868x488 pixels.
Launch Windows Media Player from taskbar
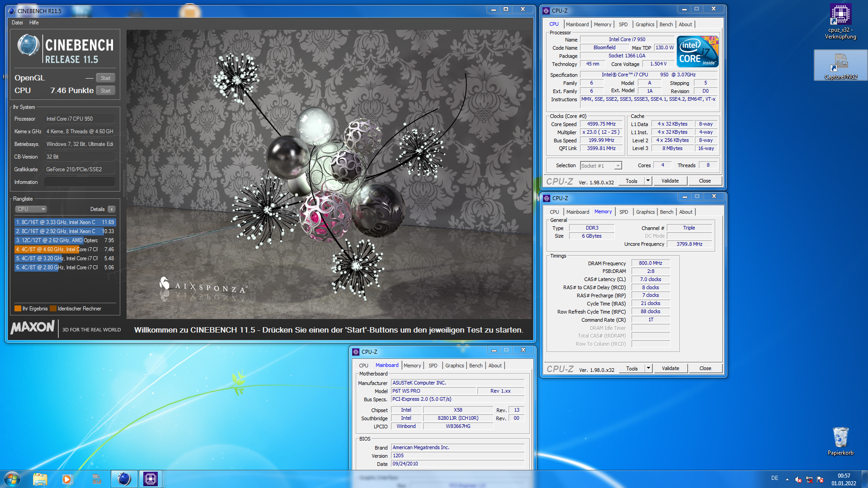point(67,479)
